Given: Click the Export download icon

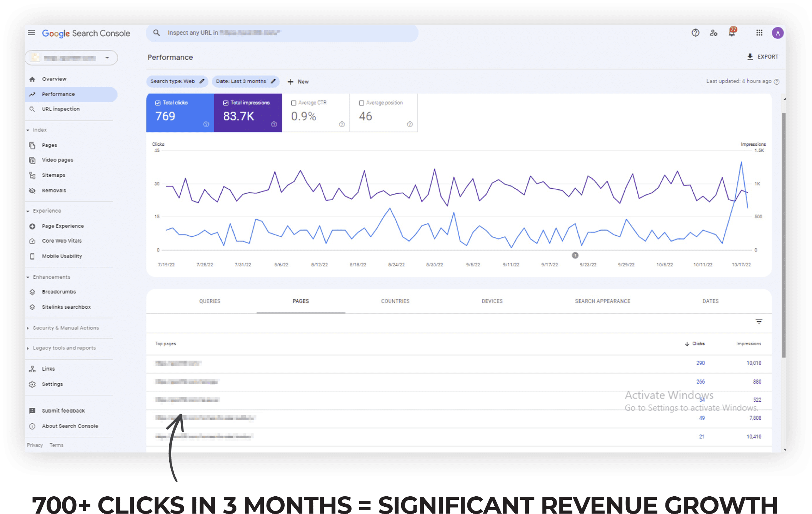Looking at the screenshot, I should pyautogui.click(x=750, y=57).
